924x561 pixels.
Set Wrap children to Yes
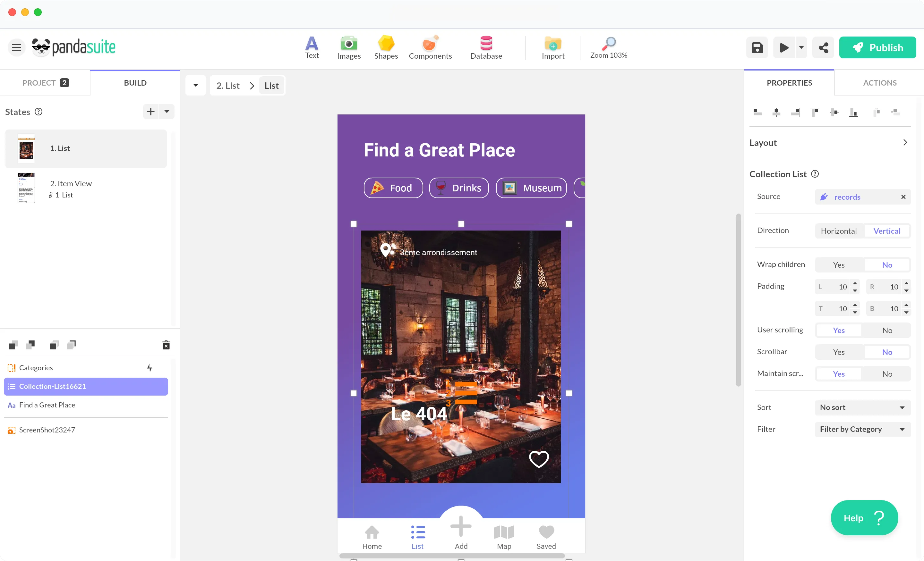click(x=839, y=265)
